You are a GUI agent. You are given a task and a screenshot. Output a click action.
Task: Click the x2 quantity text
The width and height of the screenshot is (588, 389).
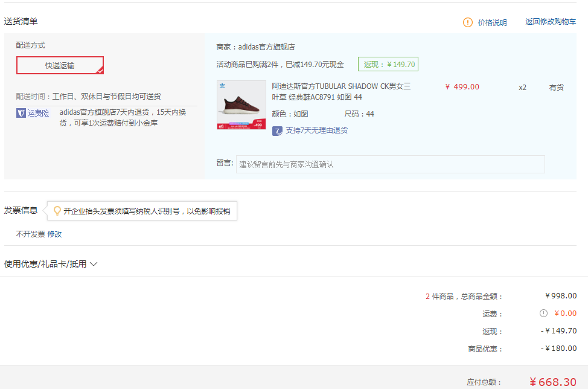[x=522, y=88]
